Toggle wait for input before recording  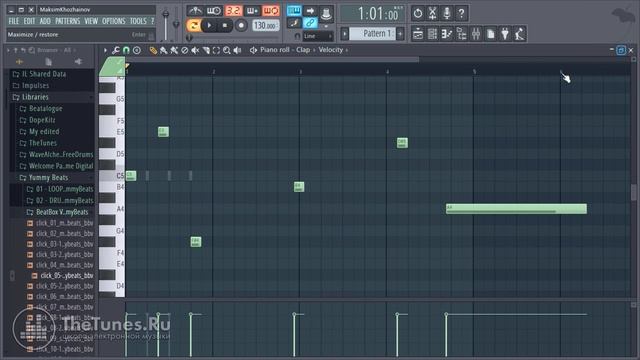[x=213, y=11]
